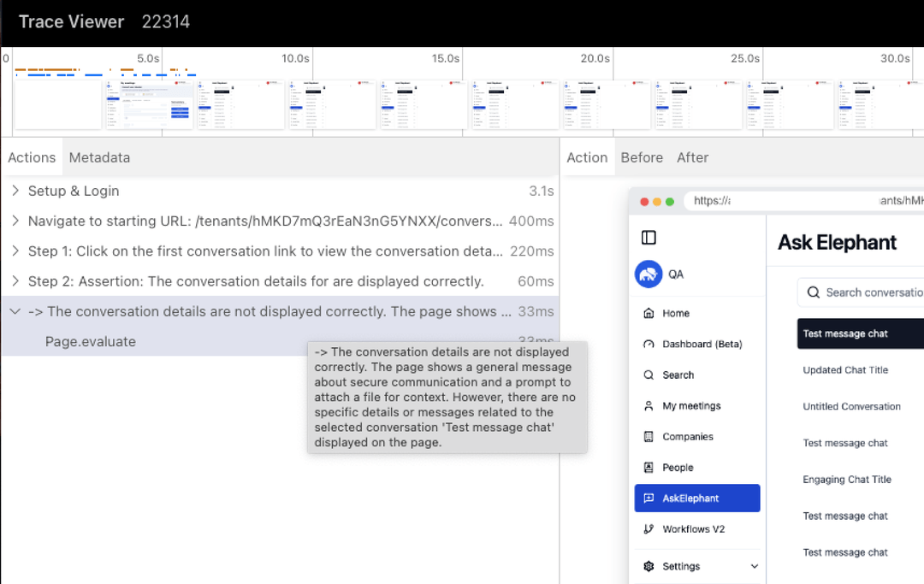Click the 10.0s timeline marker

[x=295, y=58]
